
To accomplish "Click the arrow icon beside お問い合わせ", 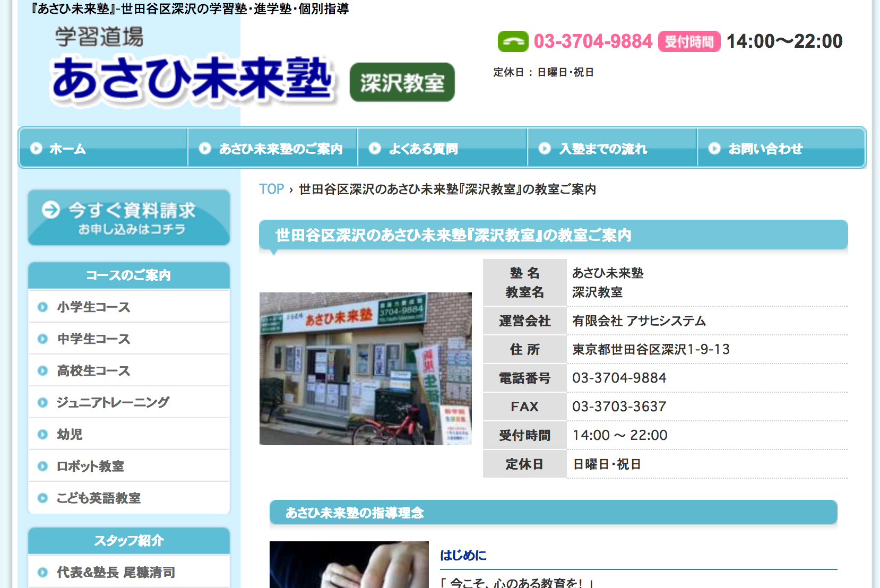I will (715, 149).
